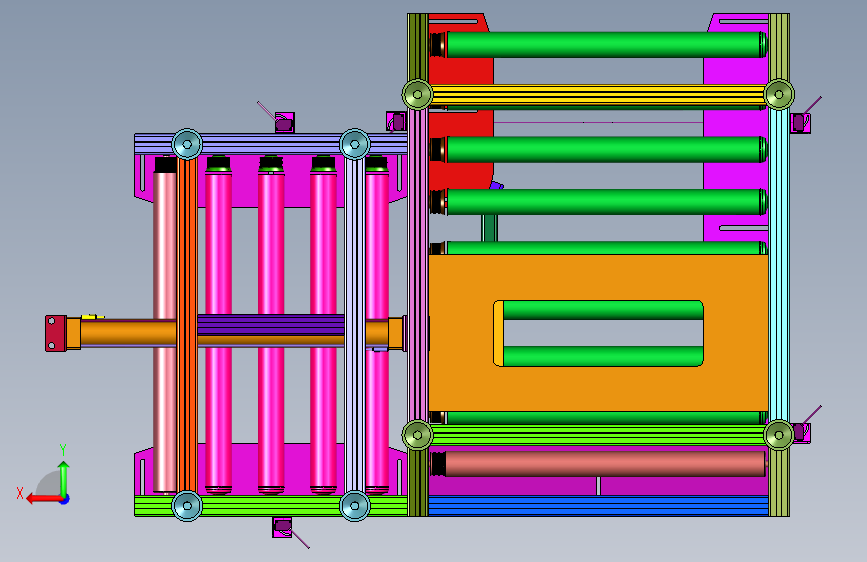Select the bright green extrusion under left conveyor

271,506
